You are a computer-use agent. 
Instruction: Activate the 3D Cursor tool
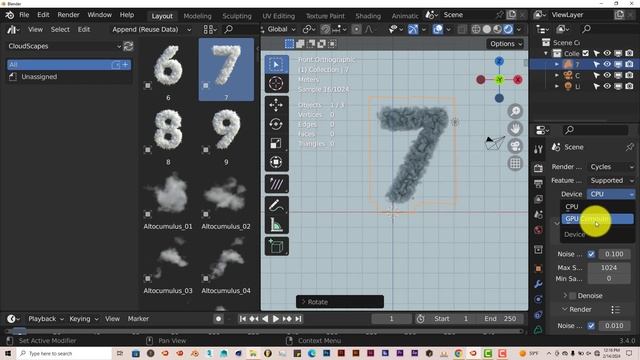(276, 84)
